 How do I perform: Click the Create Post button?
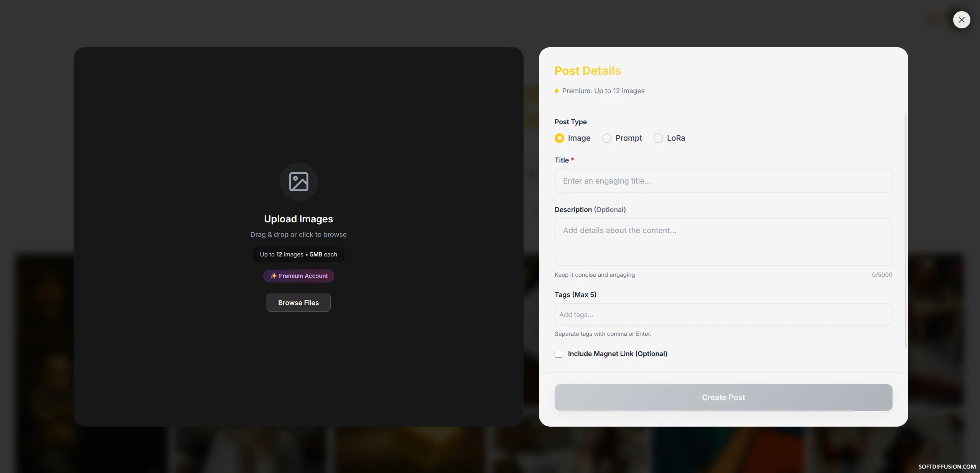click(x=723, y=397)
